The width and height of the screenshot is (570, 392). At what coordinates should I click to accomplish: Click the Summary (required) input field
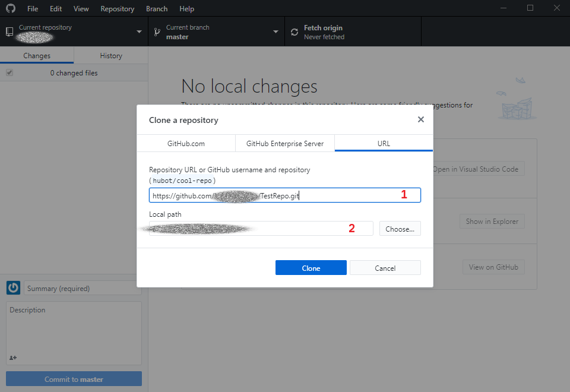[83, 288]
